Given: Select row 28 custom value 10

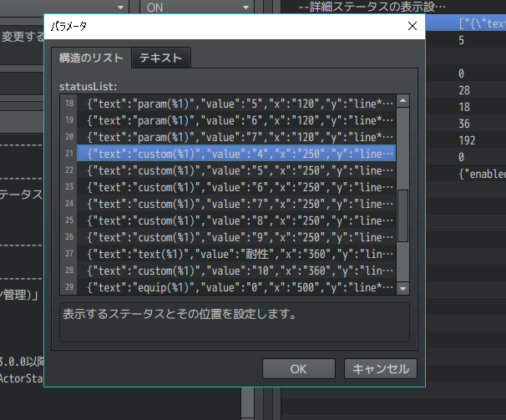Looking at the screenshot, I should [x=236, y=271].
